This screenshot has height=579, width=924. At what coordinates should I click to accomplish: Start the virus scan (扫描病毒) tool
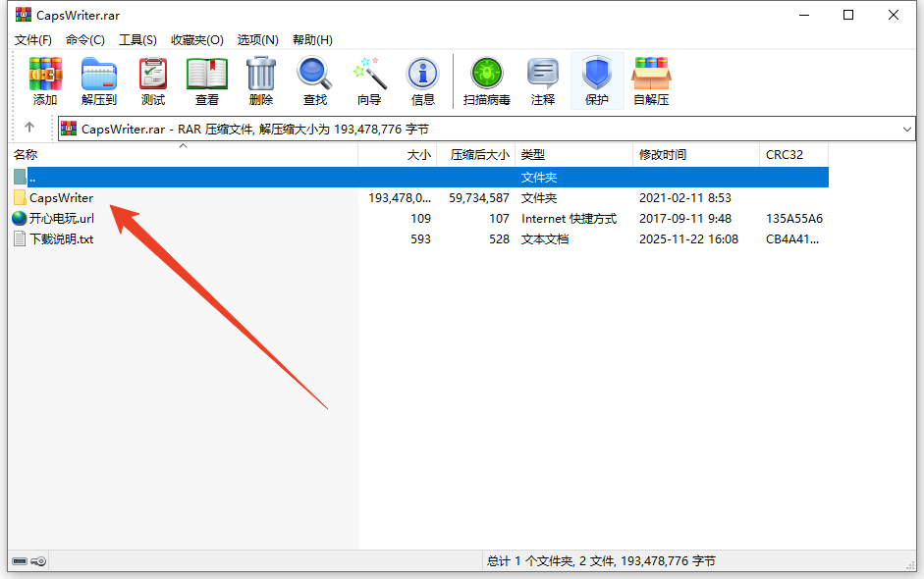coord(487,80)
